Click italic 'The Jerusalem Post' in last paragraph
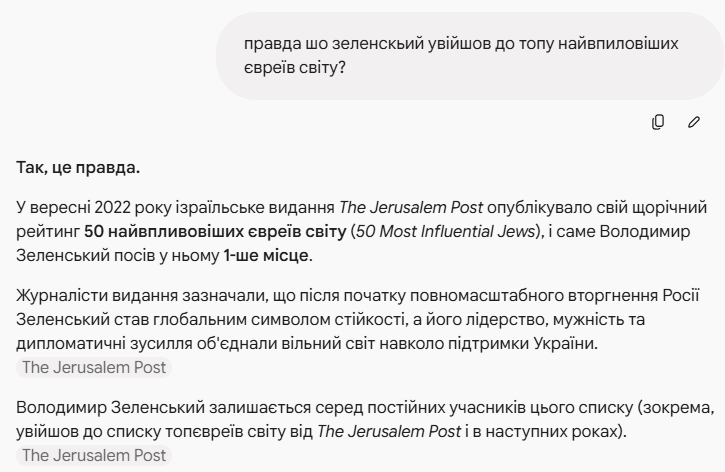This screenshot has width=725, height=472. [x=389, y=432]
